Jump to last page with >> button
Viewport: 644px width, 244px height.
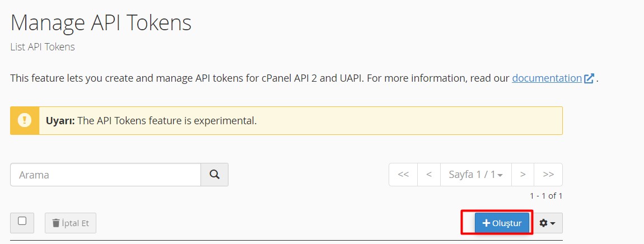coord(548,175)
